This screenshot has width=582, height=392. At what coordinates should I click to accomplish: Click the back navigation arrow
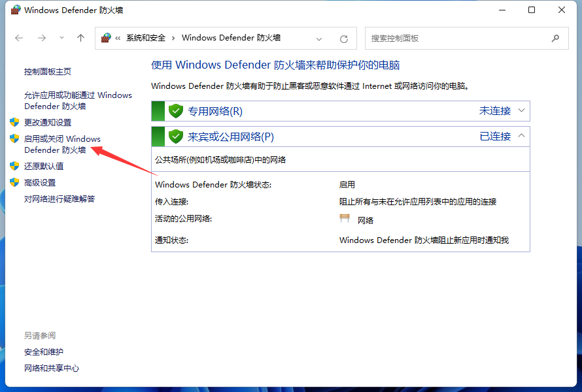click(19, 38)
